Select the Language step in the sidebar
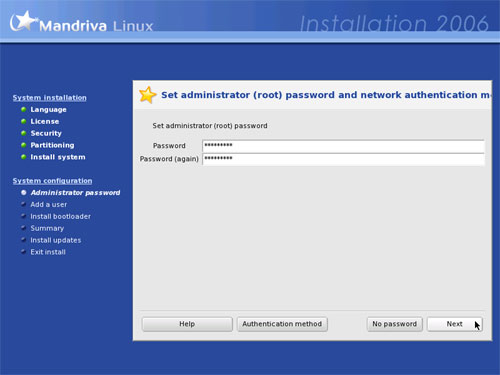The height and width of the screenshot is (375, 500). 48,110
